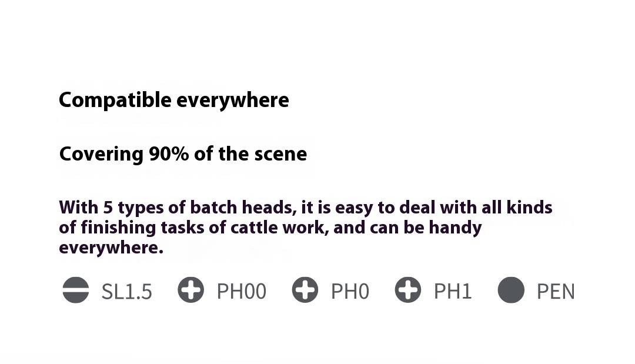The image size is (635, 364).
Task: Click the word 'handy' in description
Action: [455, 228]
